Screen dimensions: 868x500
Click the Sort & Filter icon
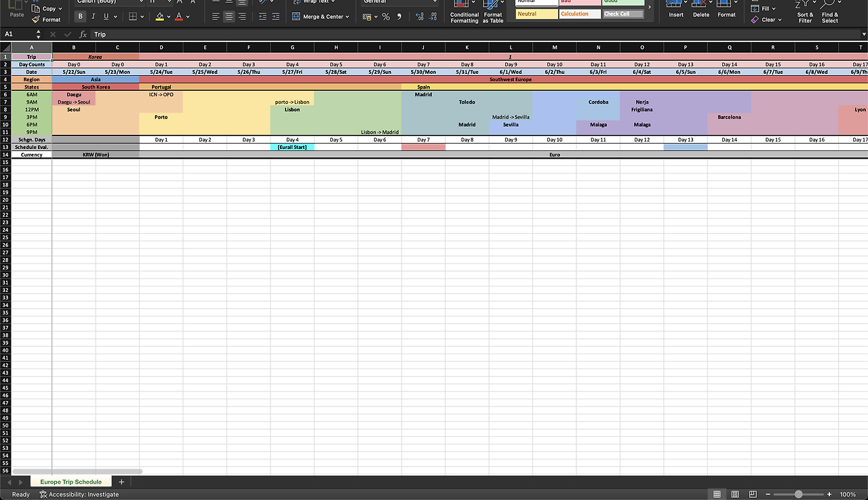click(804, 12)
